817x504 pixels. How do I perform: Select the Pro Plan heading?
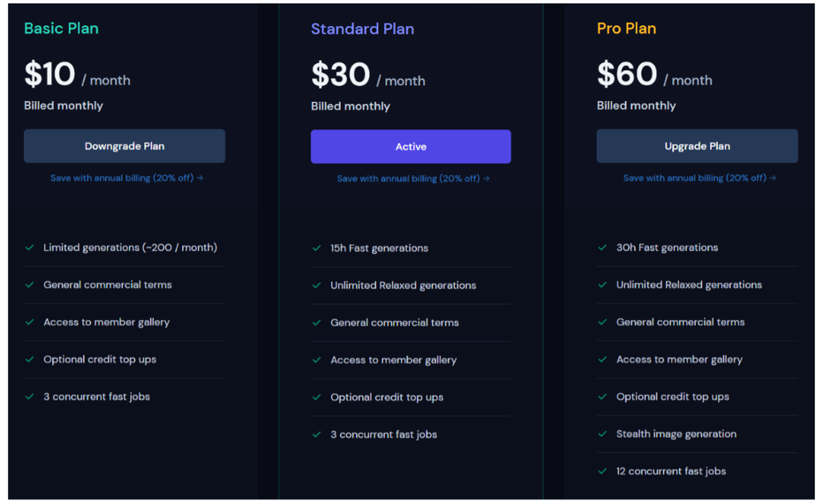626,28
